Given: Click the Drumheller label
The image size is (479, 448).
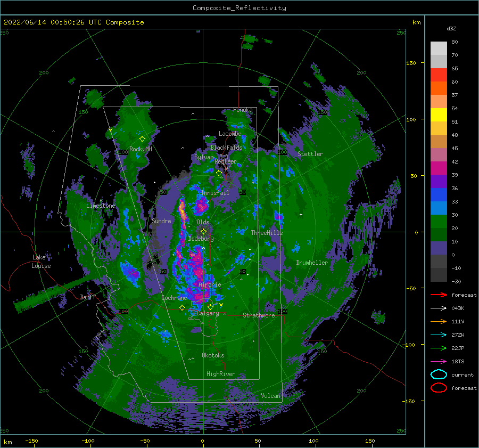Looking at the screenshot, I should (312, 263).
